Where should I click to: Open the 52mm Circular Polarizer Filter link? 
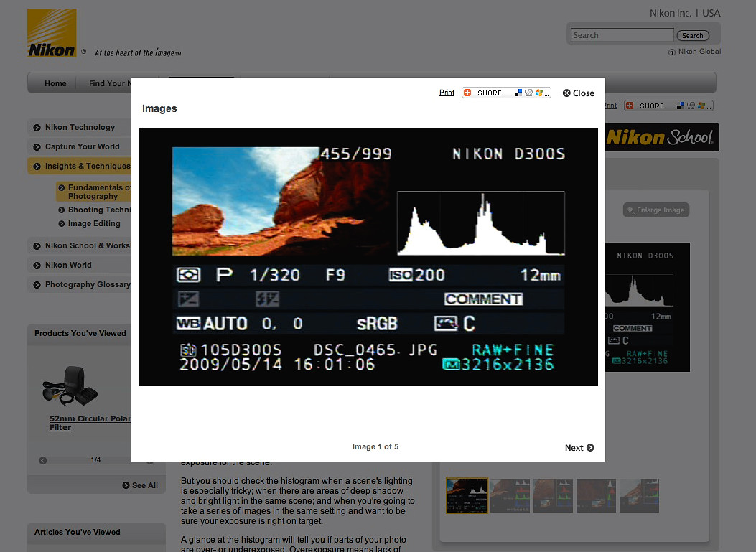[x=90, y=423]
